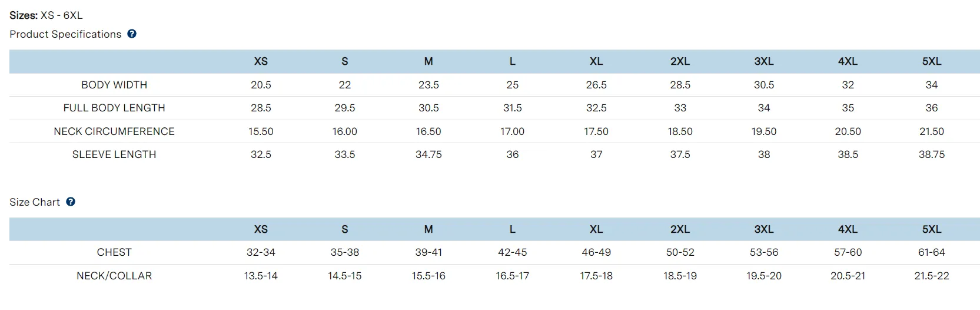
Task: Click the 20.5 body width value
Action: click(x=261, y=85)
